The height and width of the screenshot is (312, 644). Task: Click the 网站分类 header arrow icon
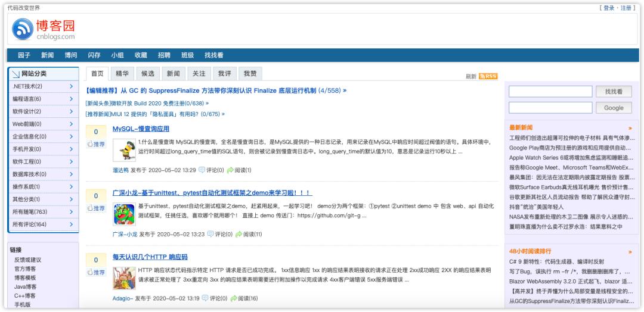click(16, 74)
